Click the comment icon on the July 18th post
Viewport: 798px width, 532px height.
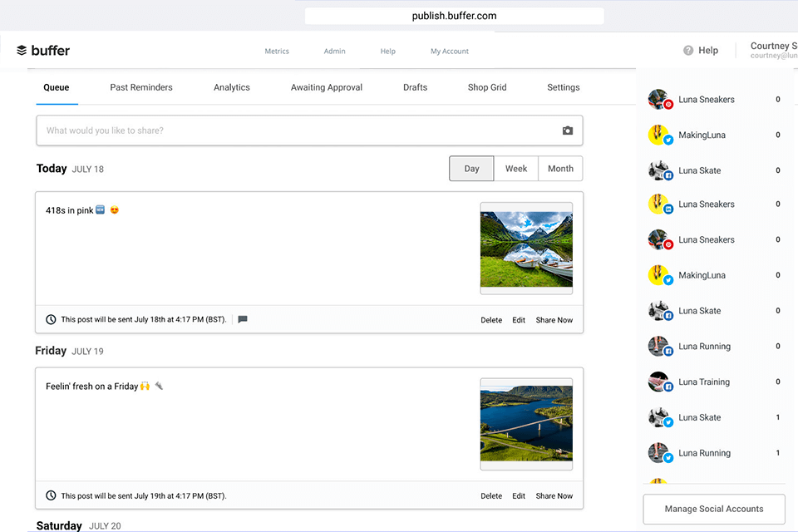coord(243,319)
